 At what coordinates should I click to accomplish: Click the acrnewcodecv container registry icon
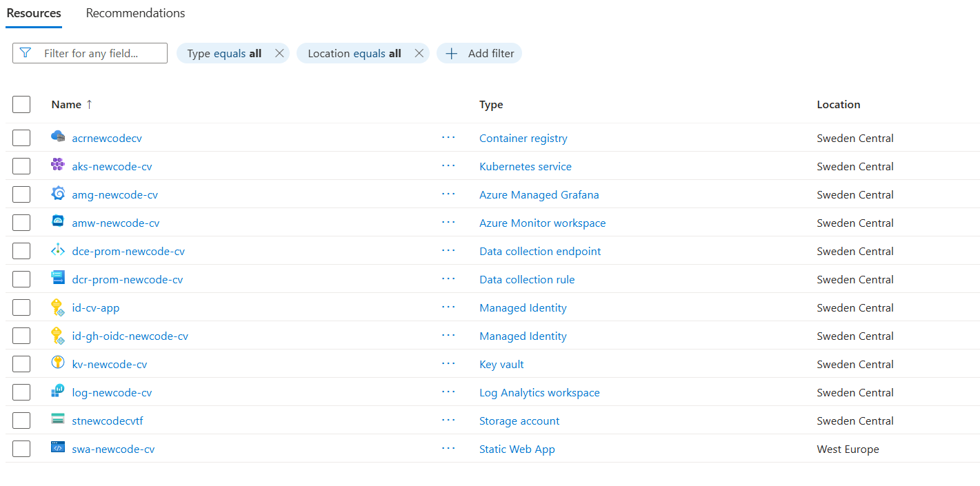point(58,137)
